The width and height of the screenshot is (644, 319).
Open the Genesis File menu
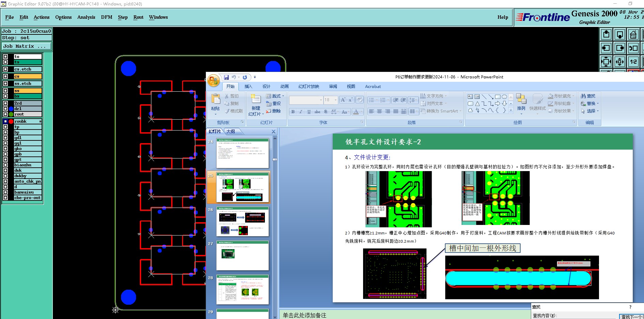point(10,17)
